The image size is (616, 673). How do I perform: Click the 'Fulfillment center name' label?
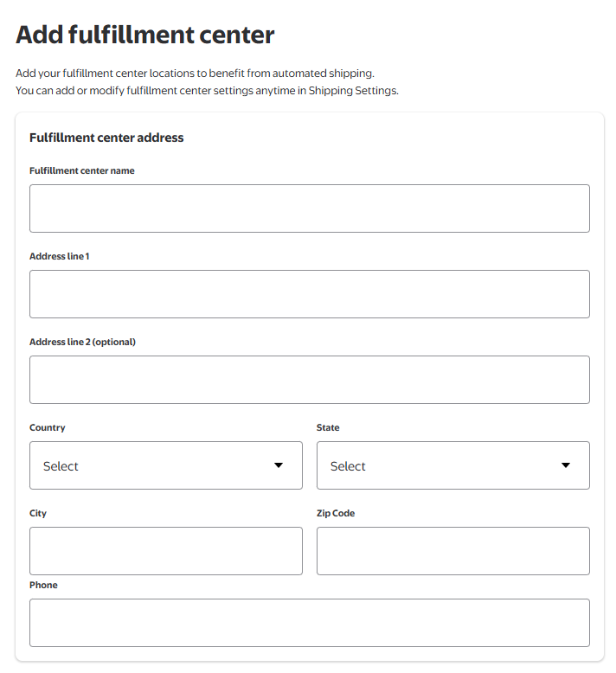[x=82, y=170]
